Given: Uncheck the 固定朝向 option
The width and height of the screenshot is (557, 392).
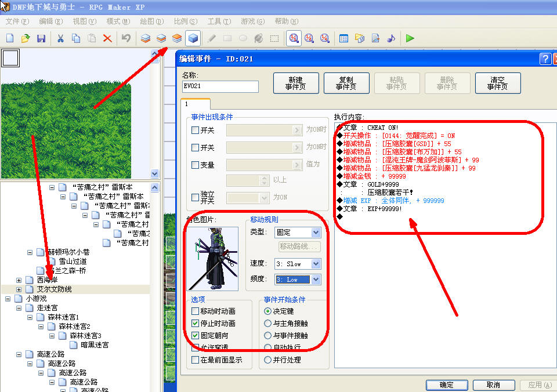Looking at the screenshot, I should click(195, 336).
